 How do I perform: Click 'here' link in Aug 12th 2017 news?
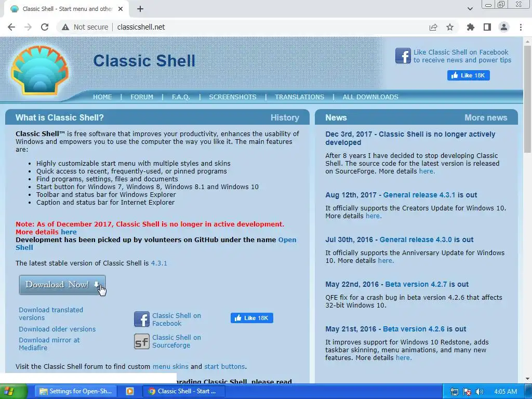click(x=373, y=216)
